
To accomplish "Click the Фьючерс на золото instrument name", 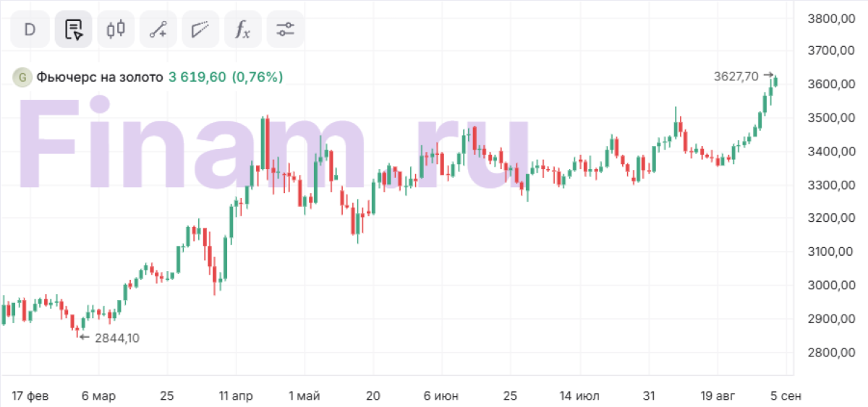I will pyautogui.click(x=100, y=77).
